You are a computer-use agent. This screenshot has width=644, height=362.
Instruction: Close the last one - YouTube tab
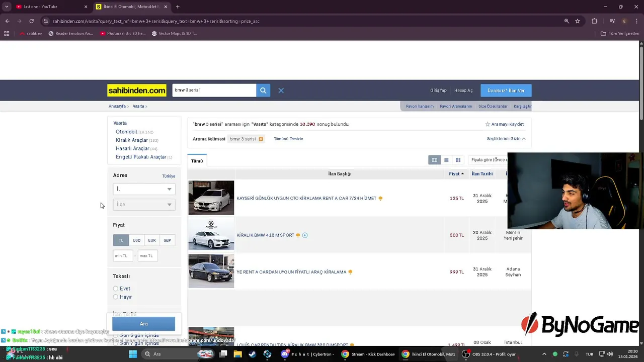(x=86, y=7)
